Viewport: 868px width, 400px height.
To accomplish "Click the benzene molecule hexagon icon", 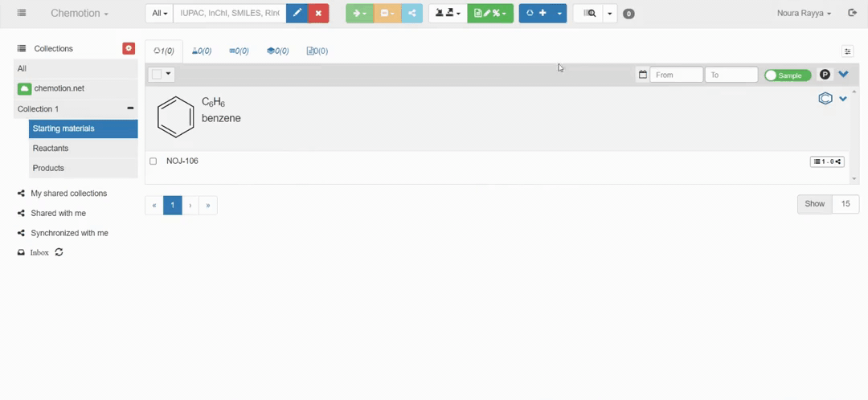I will tap(825, 99).
